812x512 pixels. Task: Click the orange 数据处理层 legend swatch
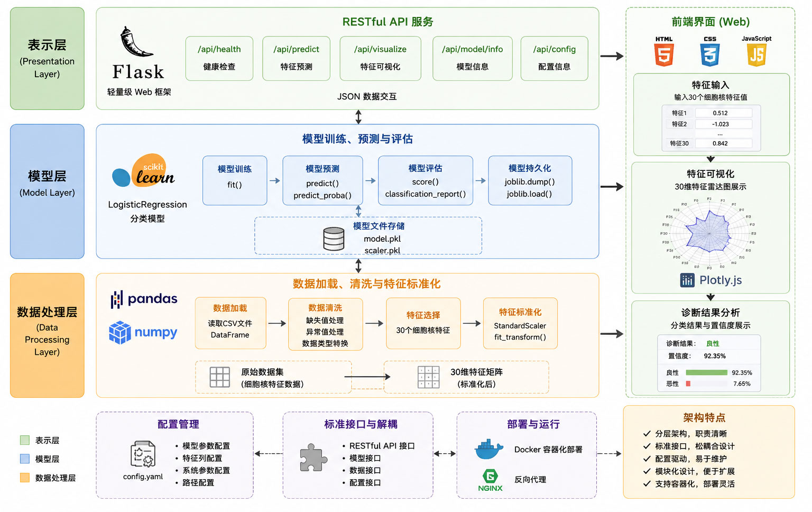[24, 478]
